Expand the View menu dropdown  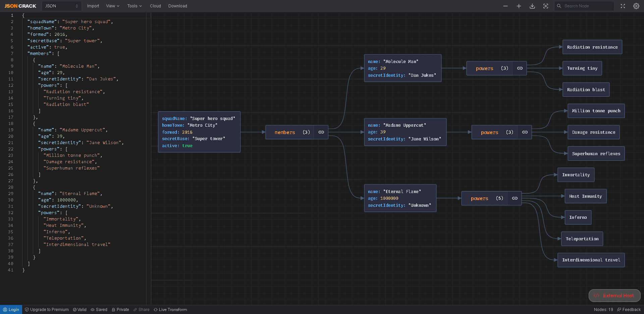tap(113, 6)
